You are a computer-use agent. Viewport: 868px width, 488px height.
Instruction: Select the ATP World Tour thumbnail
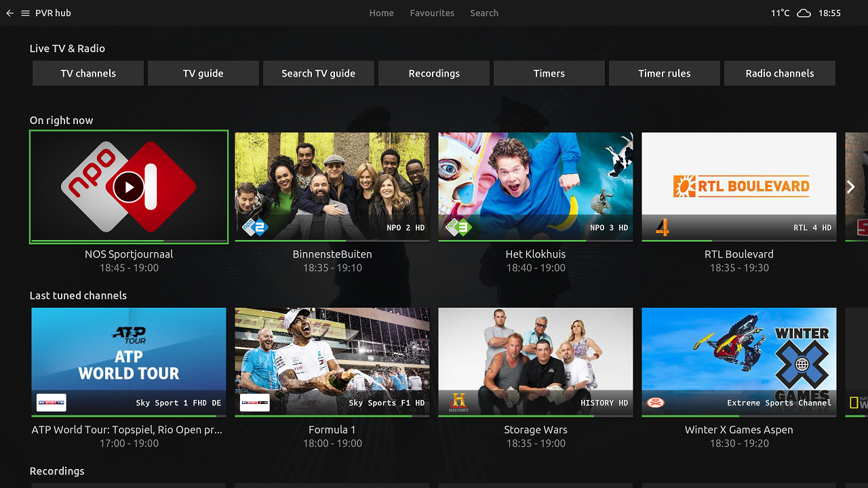pos(129,363)
